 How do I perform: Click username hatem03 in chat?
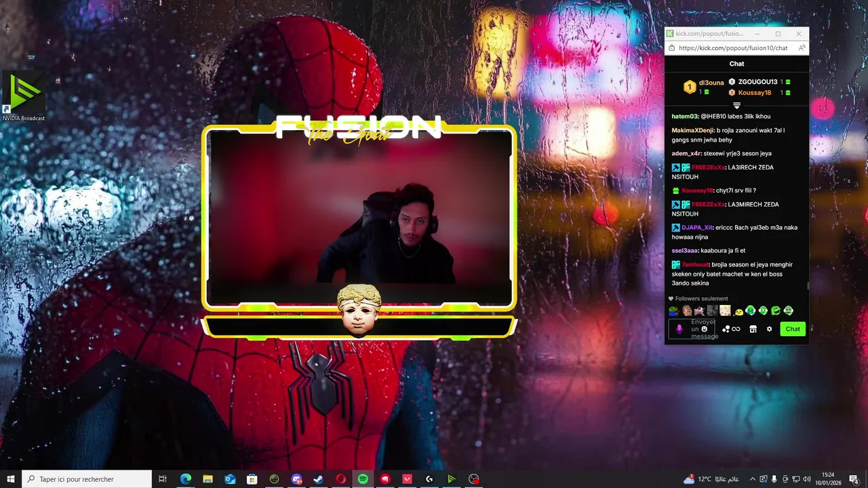[685, 117]
